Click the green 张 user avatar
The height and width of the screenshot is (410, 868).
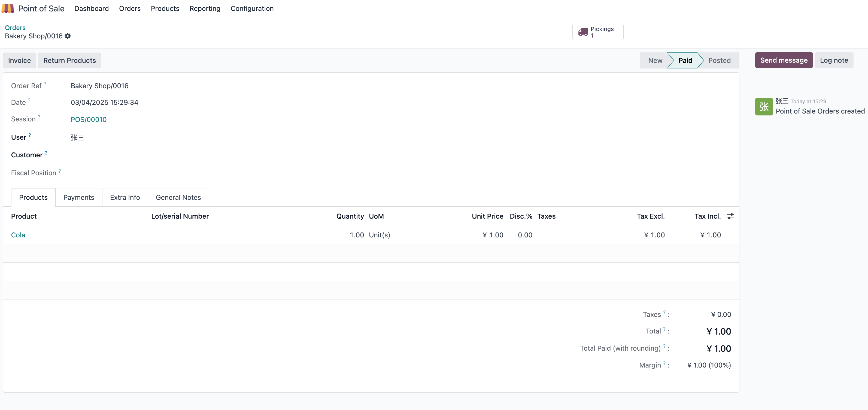tap(764, 107)
